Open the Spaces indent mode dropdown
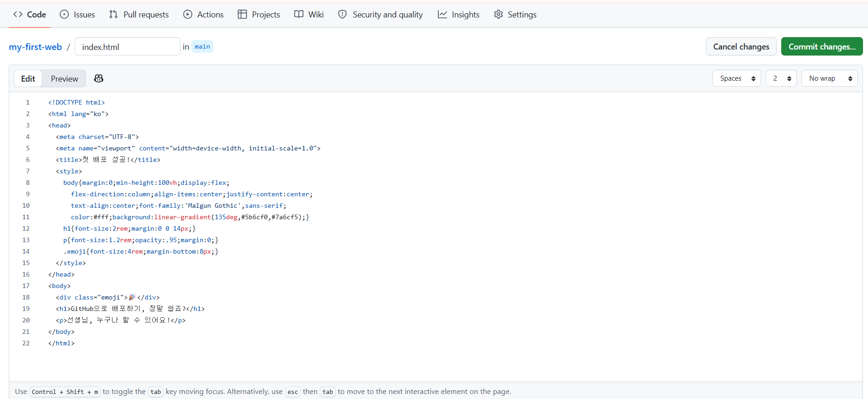The height and width of the screenshot is (399, 868). tap(737, 78)
